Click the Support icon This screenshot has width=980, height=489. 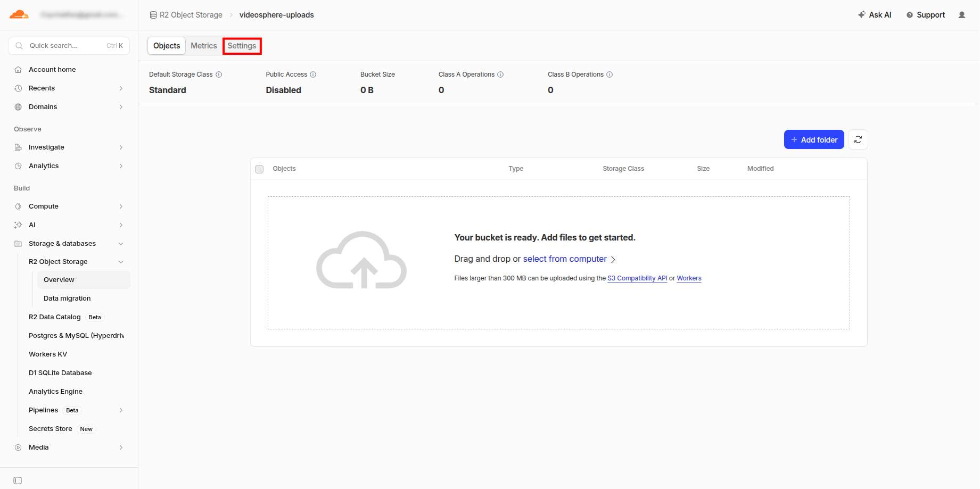coord(910,15)
